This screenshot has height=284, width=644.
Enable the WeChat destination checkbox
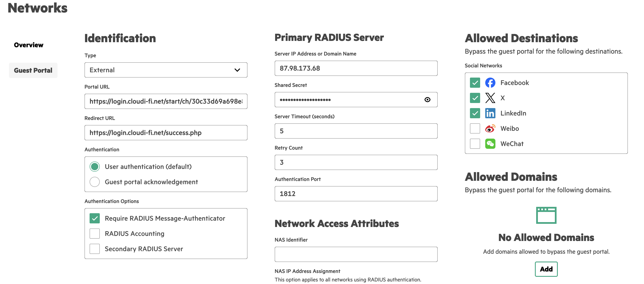[475, 143]
